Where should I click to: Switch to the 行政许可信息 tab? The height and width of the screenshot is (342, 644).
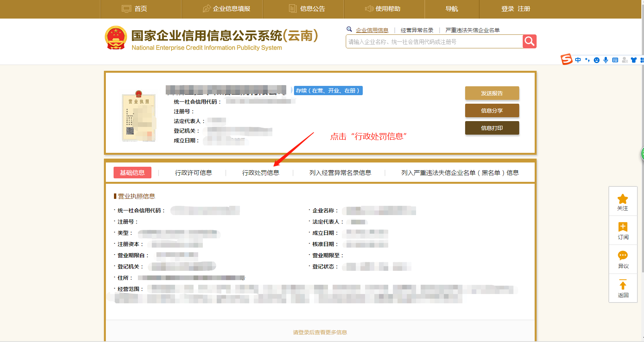point(194,173)
